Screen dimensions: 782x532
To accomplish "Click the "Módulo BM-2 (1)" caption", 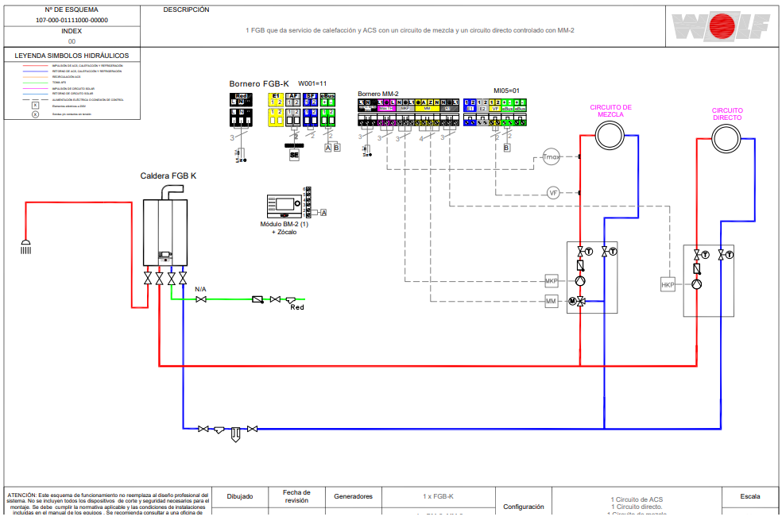I will pyautogui.click(x=285, y=224).
